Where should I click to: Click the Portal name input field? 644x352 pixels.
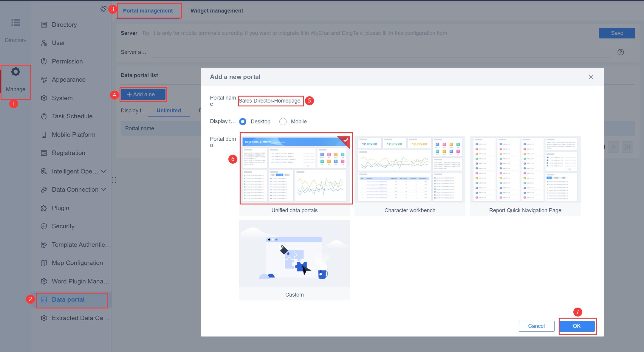pos(270,101)
